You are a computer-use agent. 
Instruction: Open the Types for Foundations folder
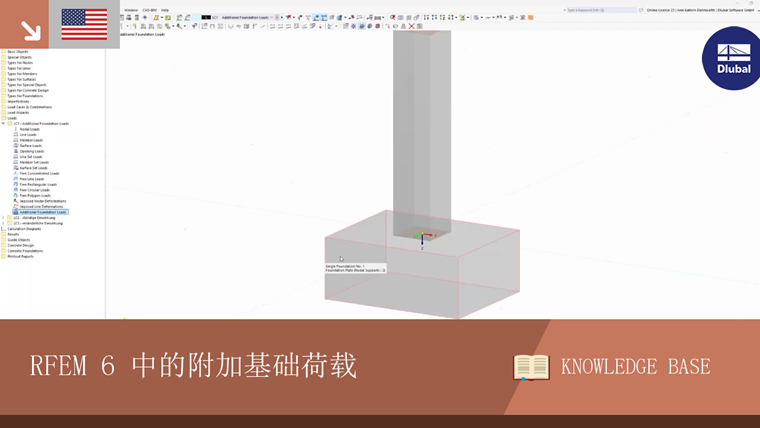click(x=22, y=96)
